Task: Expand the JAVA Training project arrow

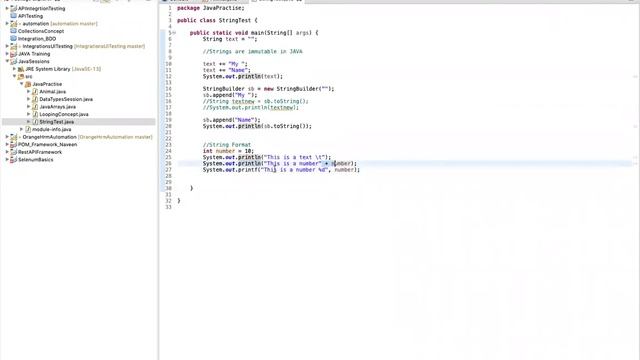Action: coord(7,54)
